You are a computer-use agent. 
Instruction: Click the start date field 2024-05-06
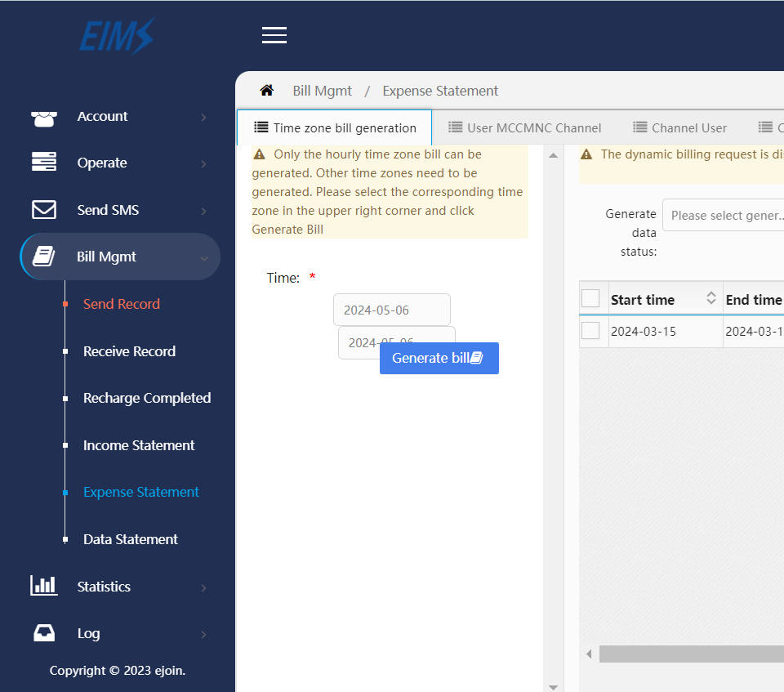391,310
